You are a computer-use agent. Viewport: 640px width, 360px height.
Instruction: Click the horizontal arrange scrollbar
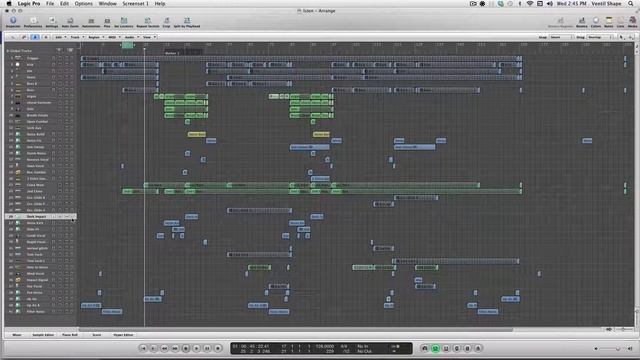tap(296, 329)
